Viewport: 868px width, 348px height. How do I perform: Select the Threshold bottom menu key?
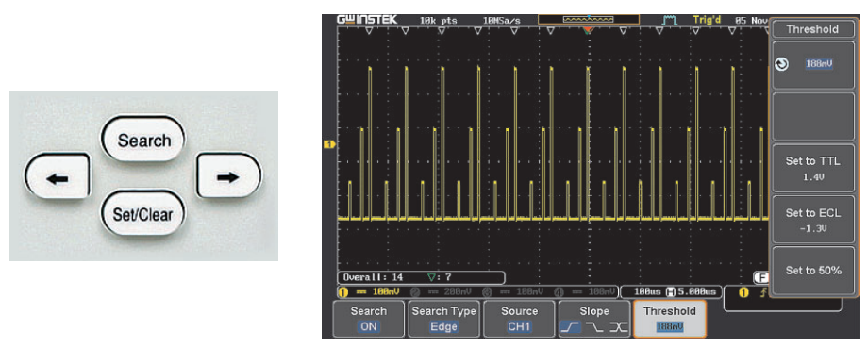tap(670, 319)
